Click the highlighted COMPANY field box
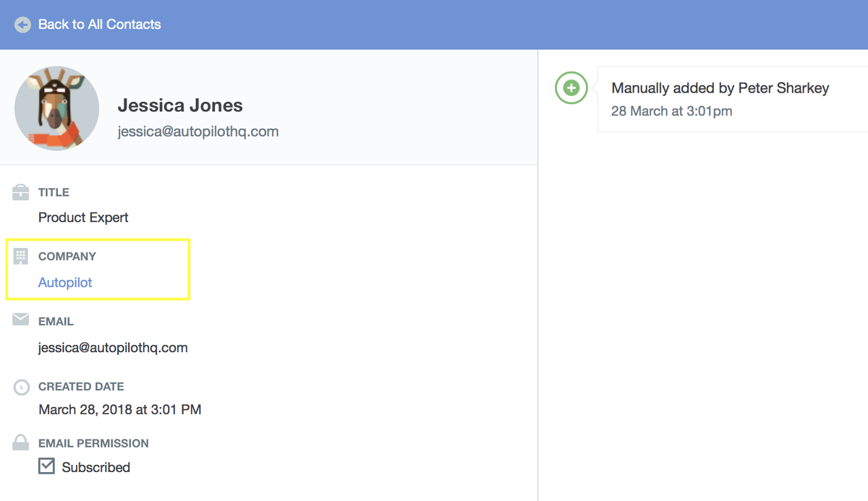 pos(98,269)
